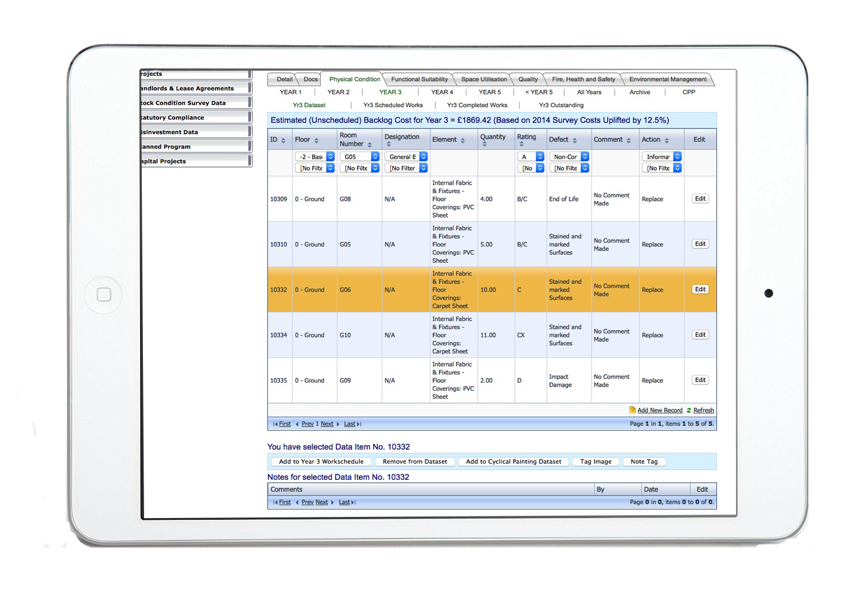Click the Note Tag button
This screenshot has height=591, width=868.
pos(644,461)
